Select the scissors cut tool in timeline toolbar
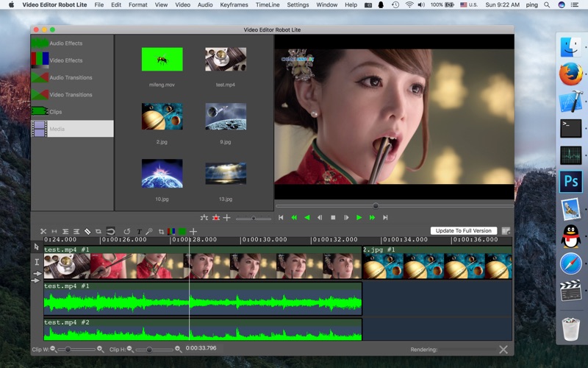Viewport: 588px width, 368px height. (43, 231)
